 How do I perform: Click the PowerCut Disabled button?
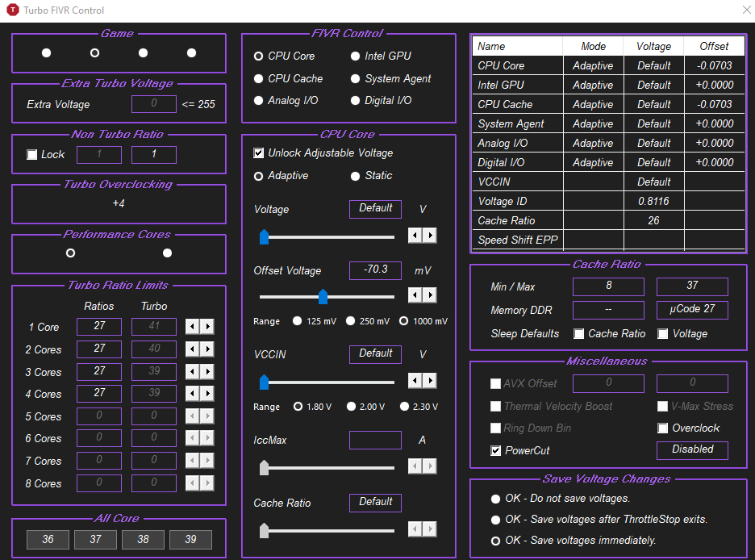point(692,449)
